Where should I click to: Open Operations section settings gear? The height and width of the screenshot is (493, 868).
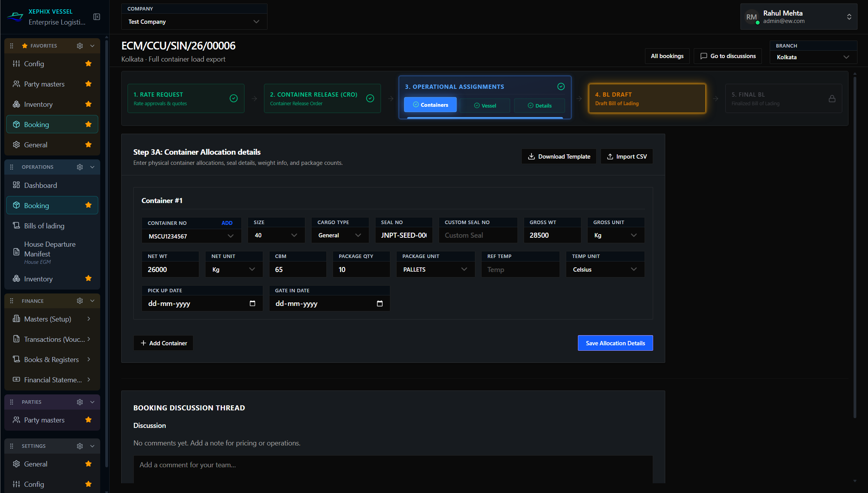point(80,167)
